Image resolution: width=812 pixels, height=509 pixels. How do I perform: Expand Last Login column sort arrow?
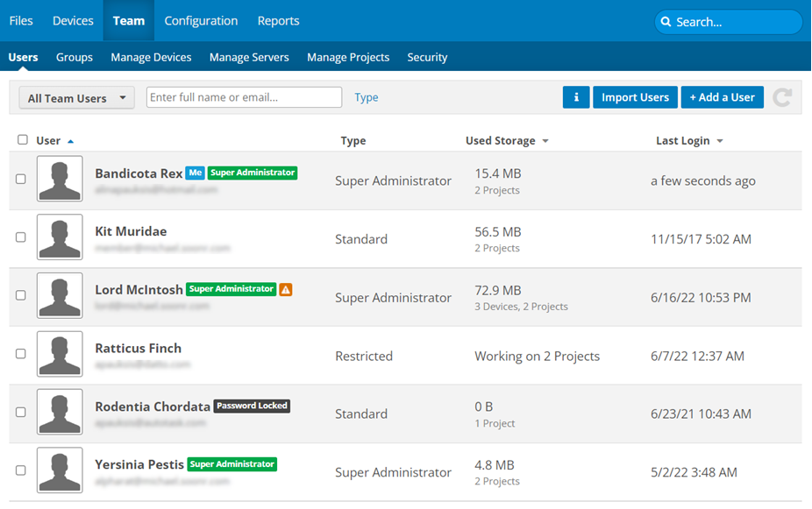[720, 141]
